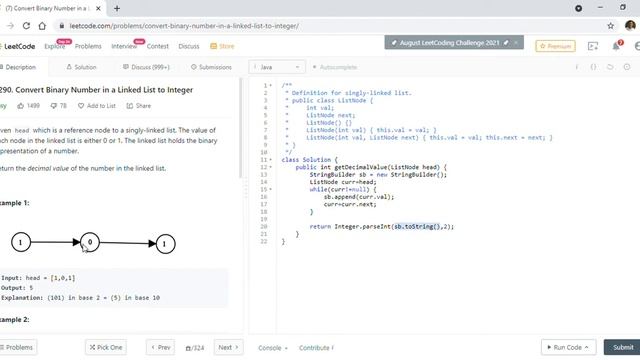Click the LeetCode logo

tap(18, 46)
